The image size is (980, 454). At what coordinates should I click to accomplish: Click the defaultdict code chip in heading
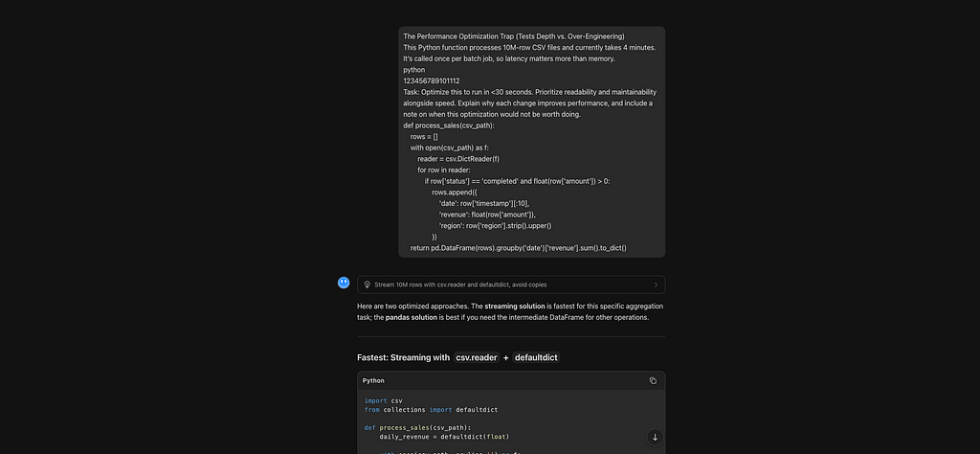(x=536, y=357)
